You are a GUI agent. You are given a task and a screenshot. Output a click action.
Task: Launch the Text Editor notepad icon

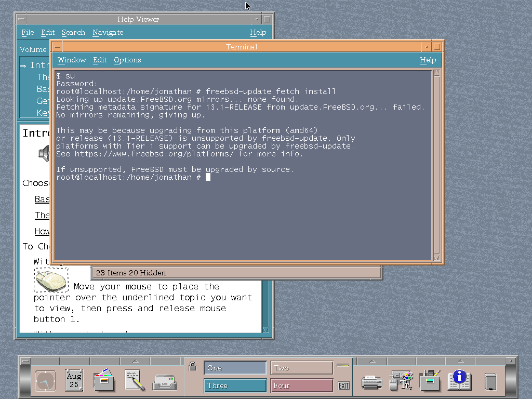click(135, 381)
